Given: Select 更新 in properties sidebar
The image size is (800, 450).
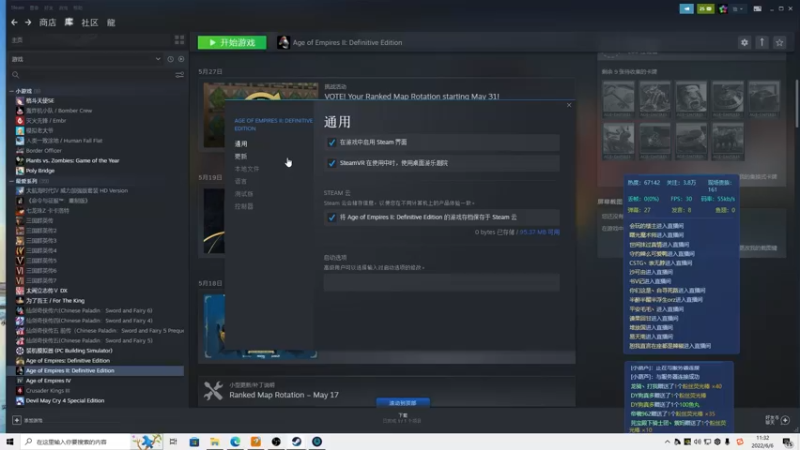Looking at the screenshot, I should [x=241, y=157].
